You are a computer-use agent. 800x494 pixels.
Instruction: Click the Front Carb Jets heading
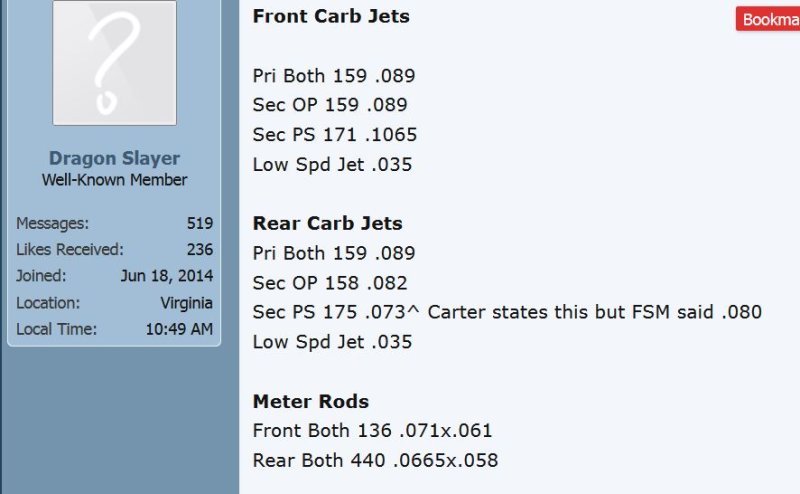click(x=331, y=16)
